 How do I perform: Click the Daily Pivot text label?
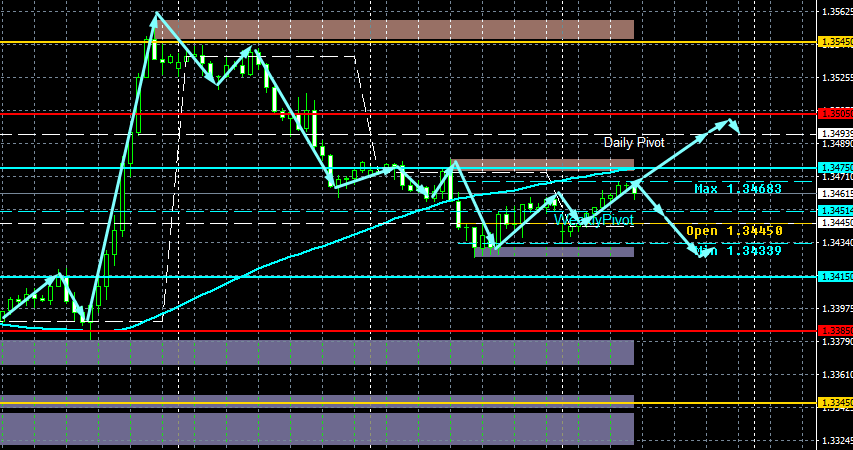(x=634, y=143)
